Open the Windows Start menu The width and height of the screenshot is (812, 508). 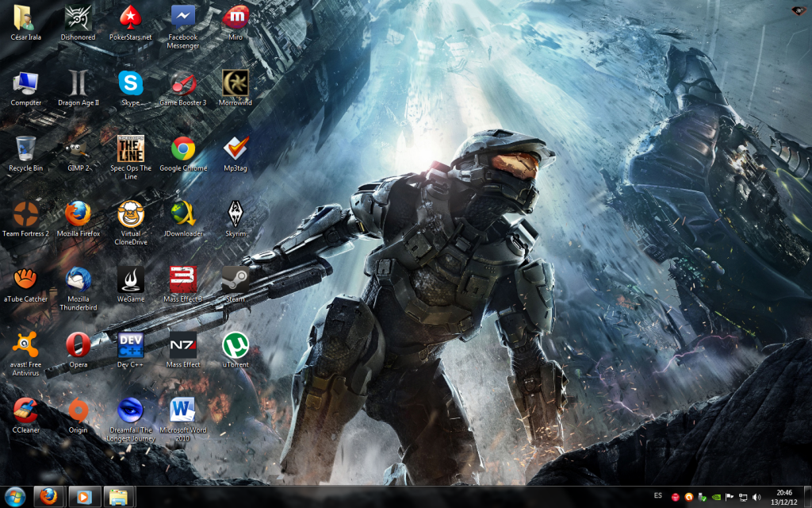[15, 496]
